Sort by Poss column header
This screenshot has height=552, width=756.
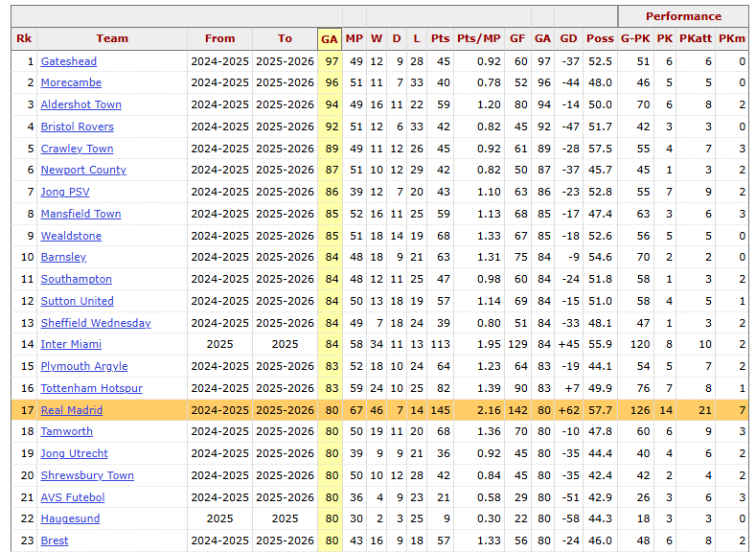pyautogui.click(x=600, y=38)
